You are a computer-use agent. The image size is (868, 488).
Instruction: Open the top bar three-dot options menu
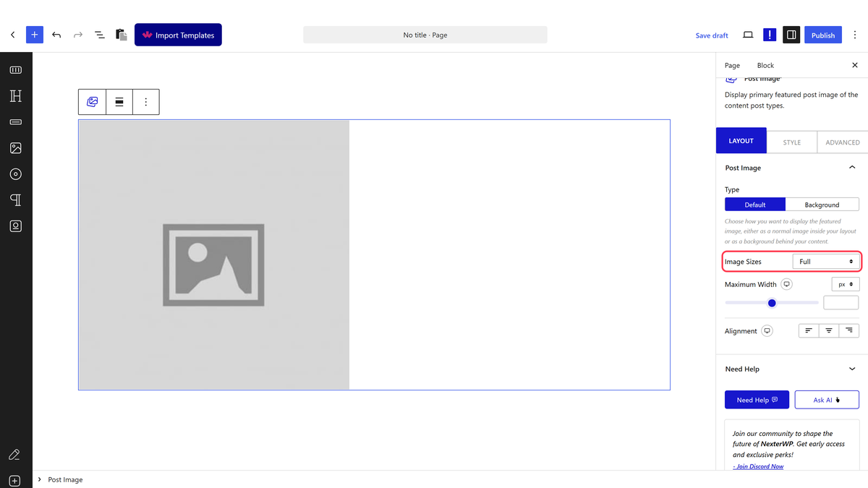855,35
